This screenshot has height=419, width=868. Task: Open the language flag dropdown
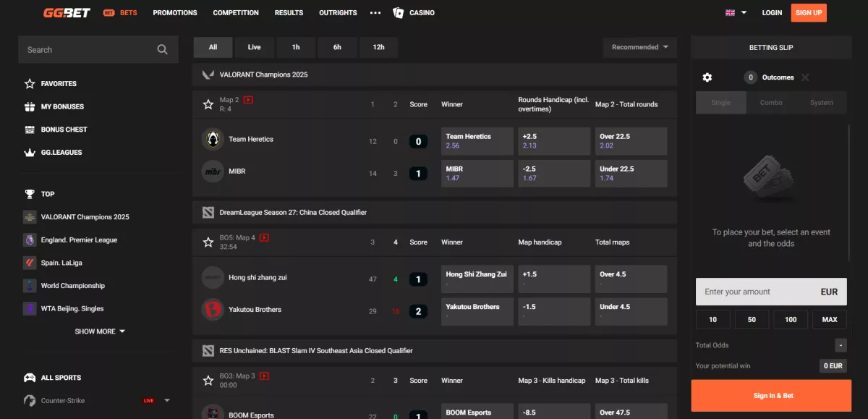[736, 12]
